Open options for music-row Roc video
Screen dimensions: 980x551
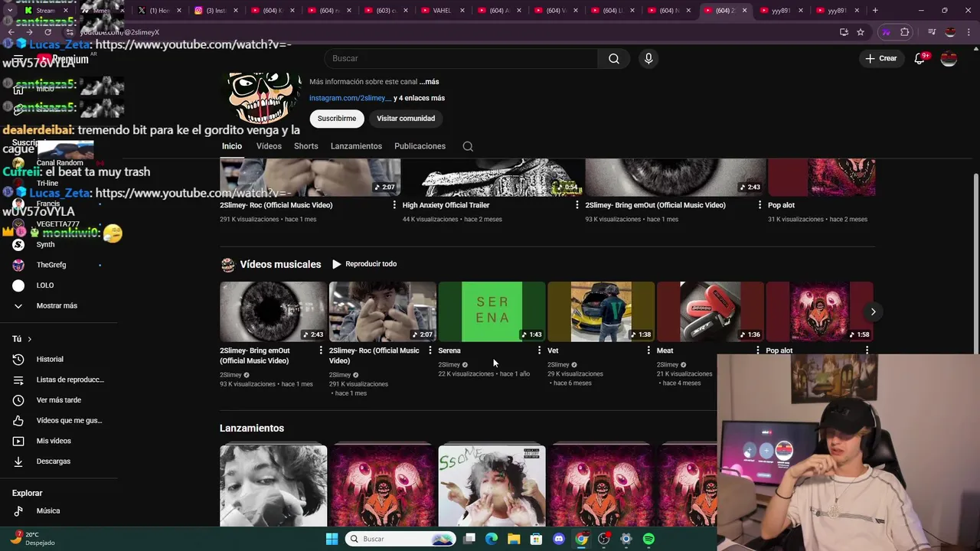pos(430,350)
